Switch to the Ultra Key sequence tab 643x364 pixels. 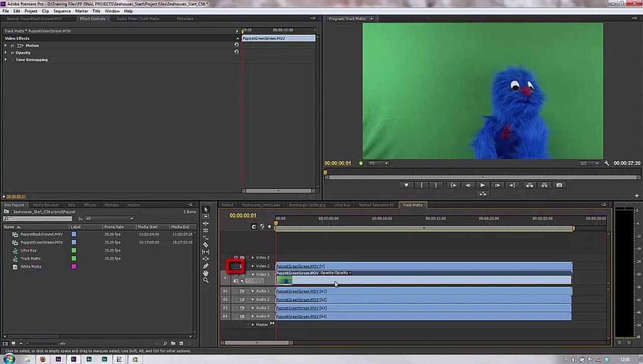(342, 205)
